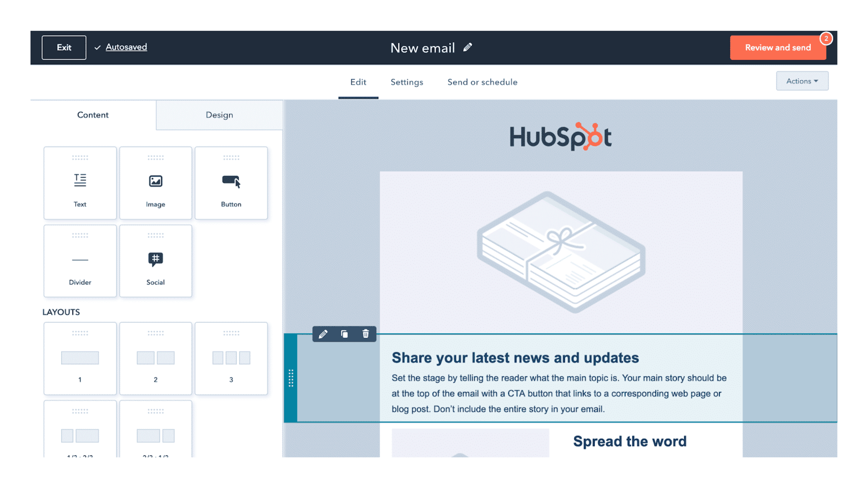
Task: Switch to the Edit tab
Action: coord(358,82)
